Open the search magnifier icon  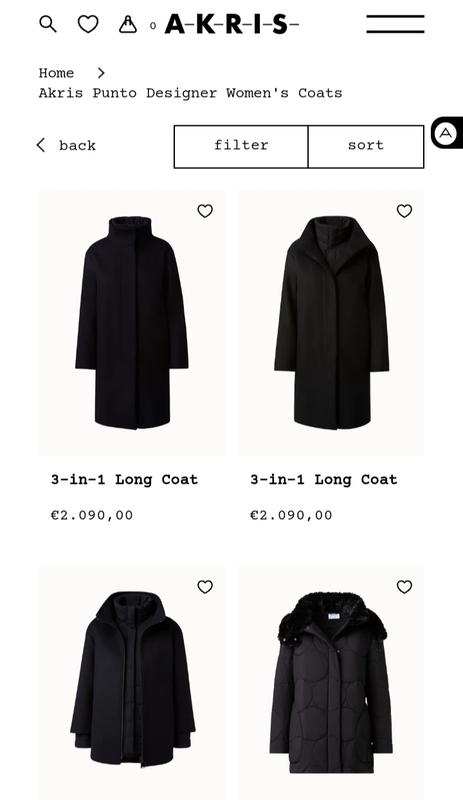pyautogui.click(x=48, y=24)
